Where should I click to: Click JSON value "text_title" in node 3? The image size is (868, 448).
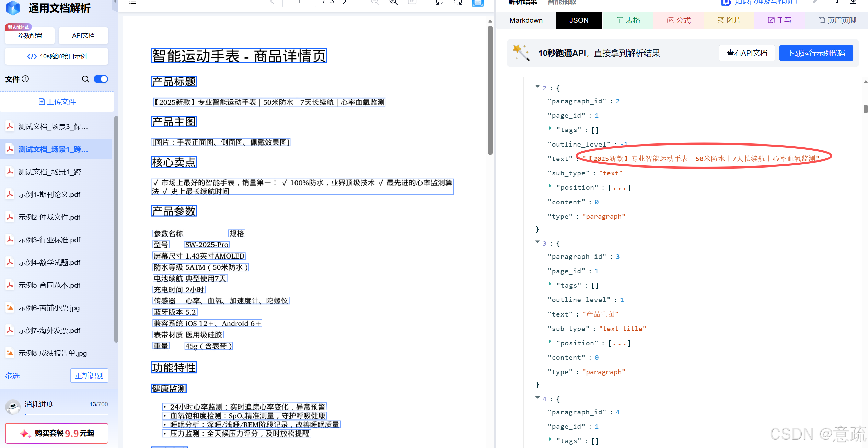click(x=622, y=329)
